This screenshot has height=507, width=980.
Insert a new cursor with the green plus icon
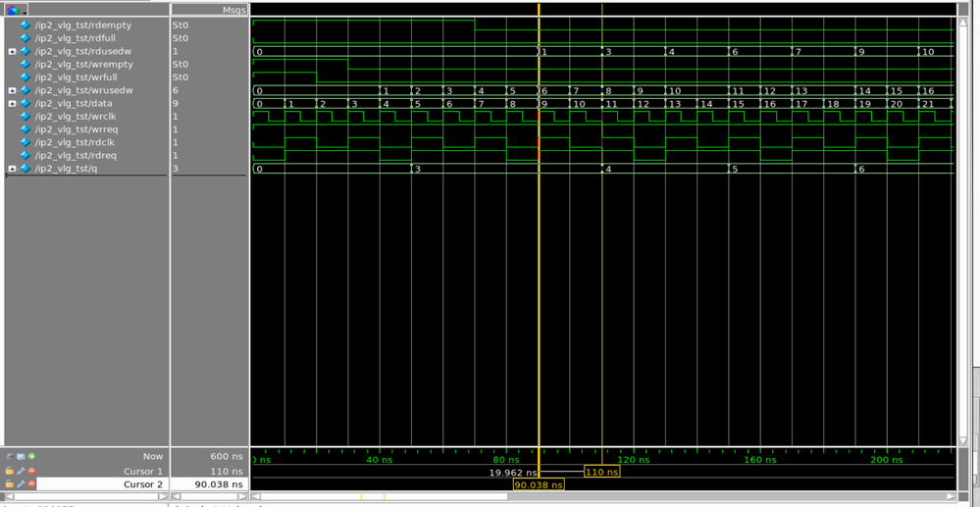coord(31,456)
